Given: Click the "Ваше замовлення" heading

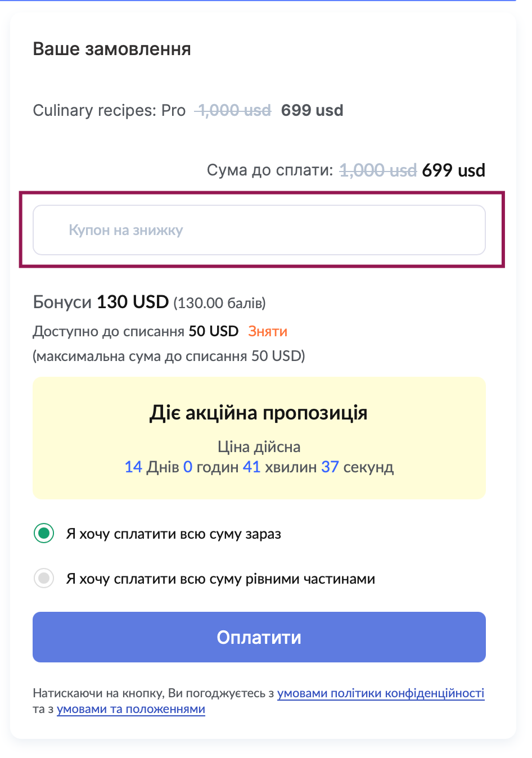Looking at the screenshot, I should point(112,49).
